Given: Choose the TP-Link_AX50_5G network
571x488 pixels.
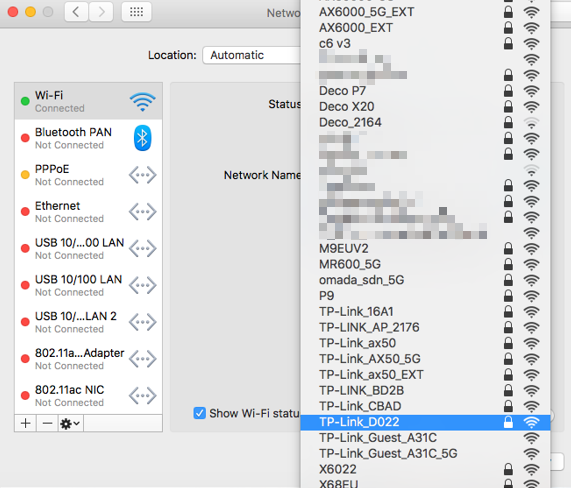Looking at the screenshot, I should click(425, 359).
